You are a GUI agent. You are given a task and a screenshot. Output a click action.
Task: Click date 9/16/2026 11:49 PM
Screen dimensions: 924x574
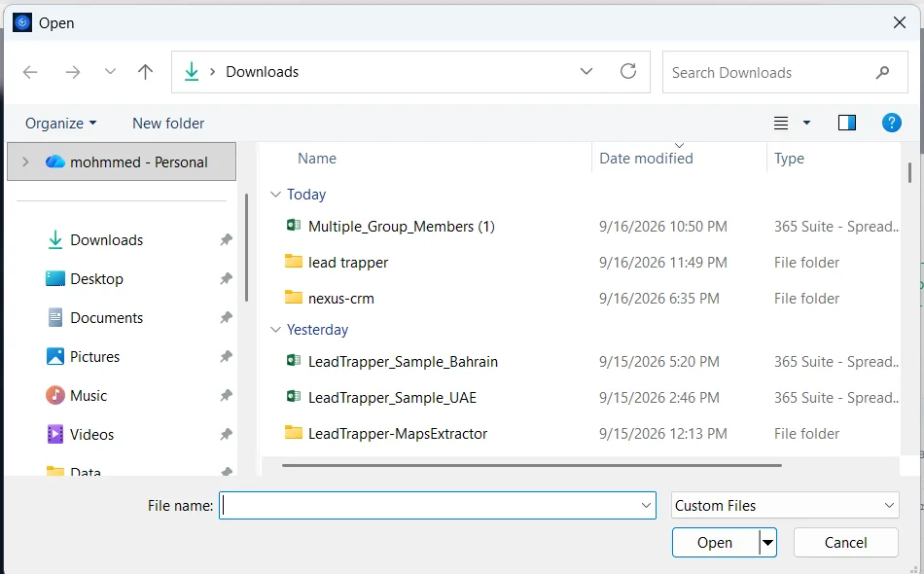[x=663, y=263]
